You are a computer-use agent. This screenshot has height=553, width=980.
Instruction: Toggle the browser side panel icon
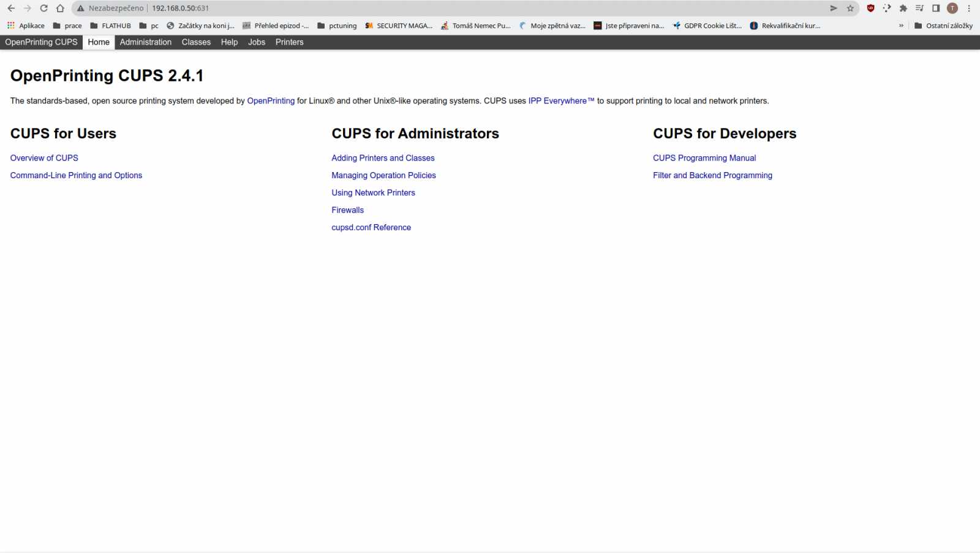[x=936, y=8]
